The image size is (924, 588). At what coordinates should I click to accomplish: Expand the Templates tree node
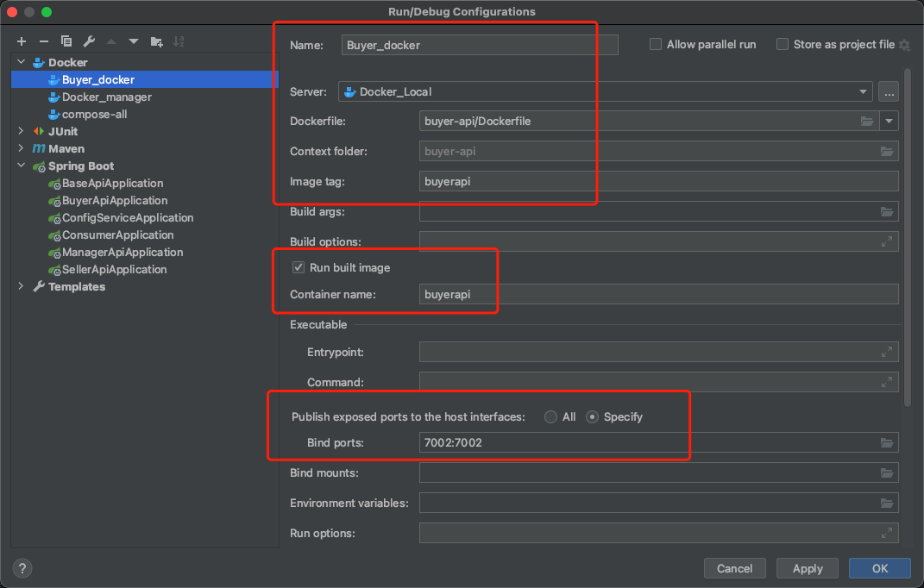(x=22, y=287)
